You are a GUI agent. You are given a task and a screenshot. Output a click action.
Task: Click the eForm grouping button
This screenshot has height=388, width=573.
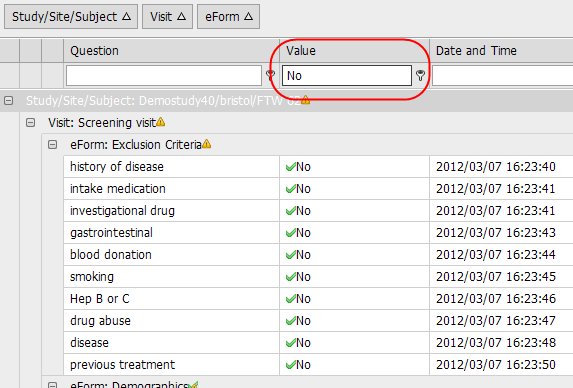(228, 16)
